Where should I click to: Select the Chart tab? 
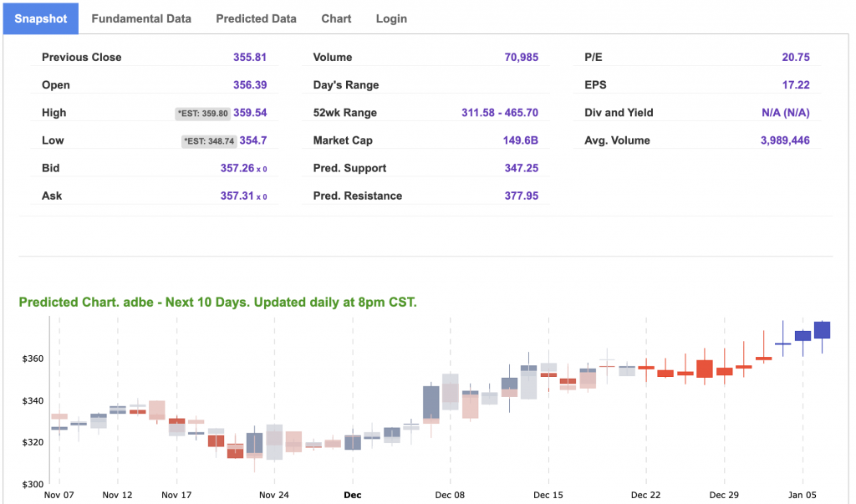[336, 18]
